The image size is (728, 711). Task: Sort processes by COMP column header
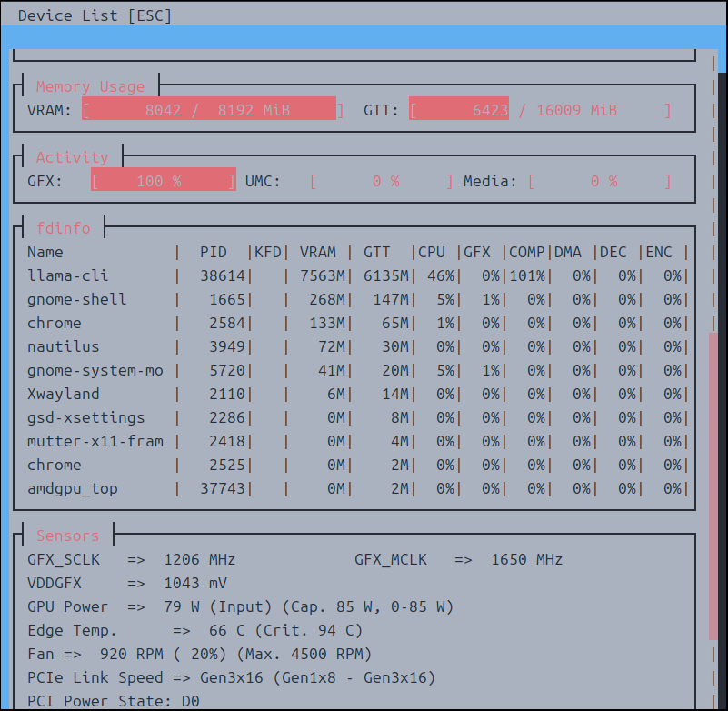[x=526, y=252]
